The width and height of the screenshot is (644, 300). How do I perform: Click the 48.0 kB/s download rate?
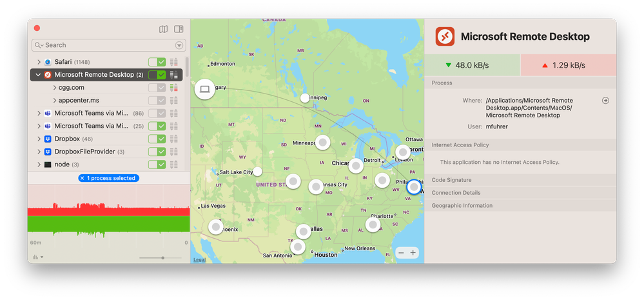pos(473,65)
